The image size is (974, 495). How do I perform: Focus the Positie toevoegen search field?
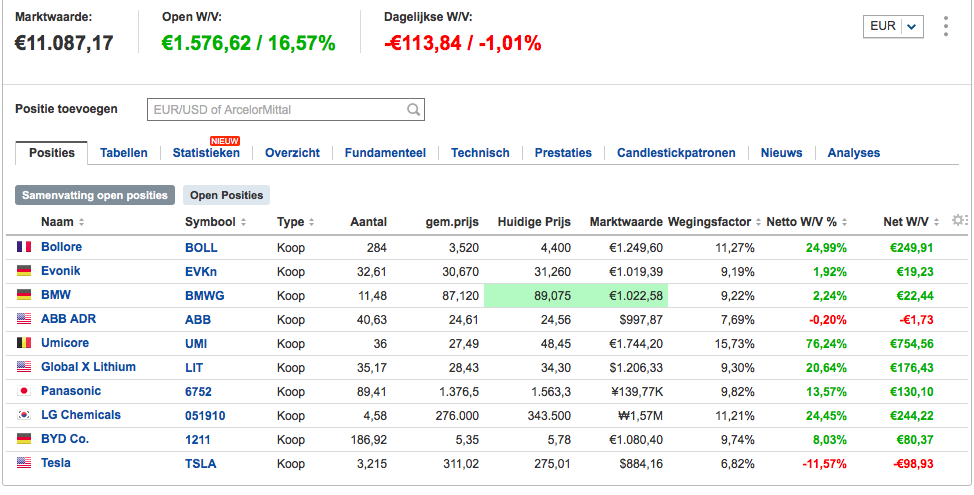tap(286, 110)
